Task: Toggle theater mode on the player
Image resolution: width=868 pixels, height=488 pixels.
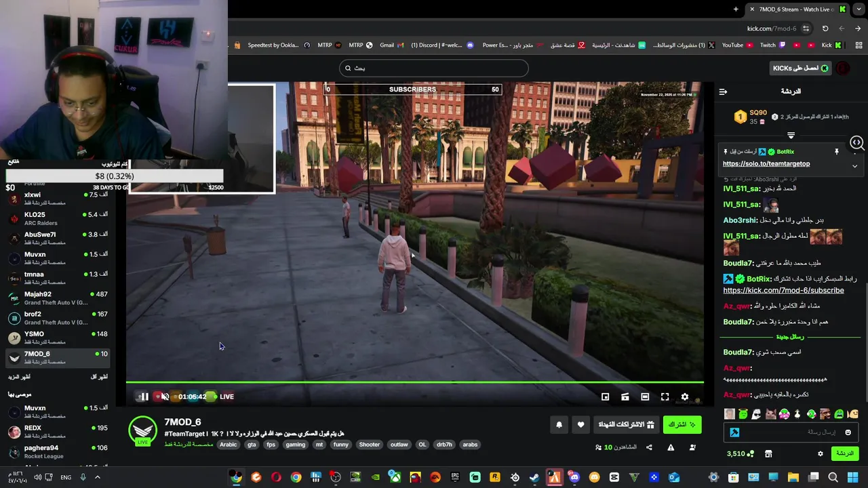Action: point(645,396)
